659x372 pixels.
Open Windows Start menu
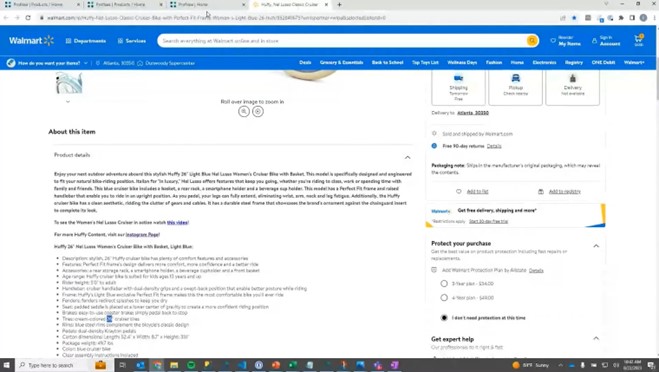6,365
